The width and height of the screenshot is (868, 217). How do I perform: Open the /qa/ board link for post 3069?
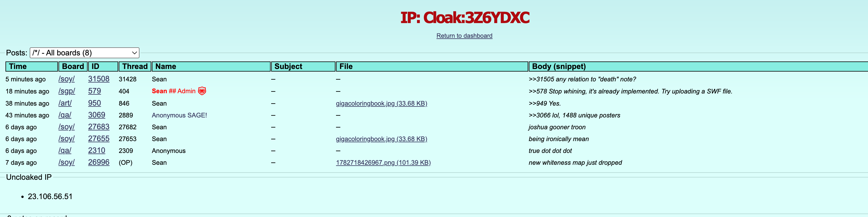tap(65, 115)
